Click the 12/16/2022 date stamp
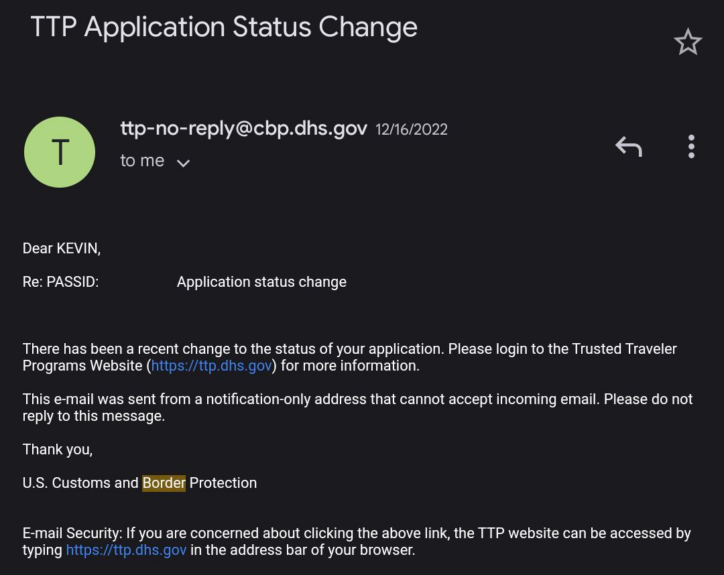724x575 pixels. (411, 130)
